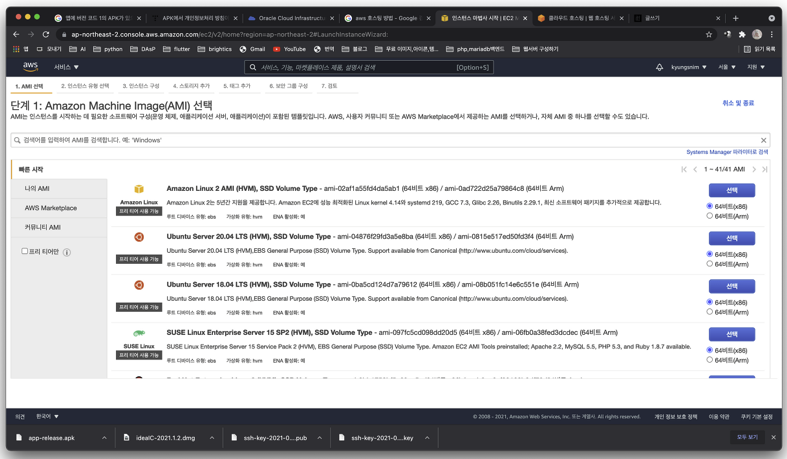Open AWS Marketplace sidebar item
The width and height of the screenshot is (787, 459).
(59, 208)
